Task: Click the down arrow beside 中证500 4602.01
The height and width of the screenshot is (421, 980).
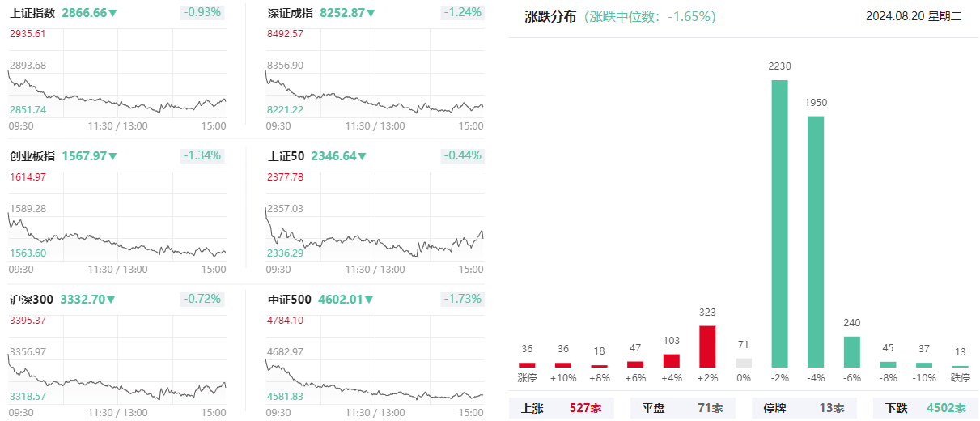Action: [369, 300]
